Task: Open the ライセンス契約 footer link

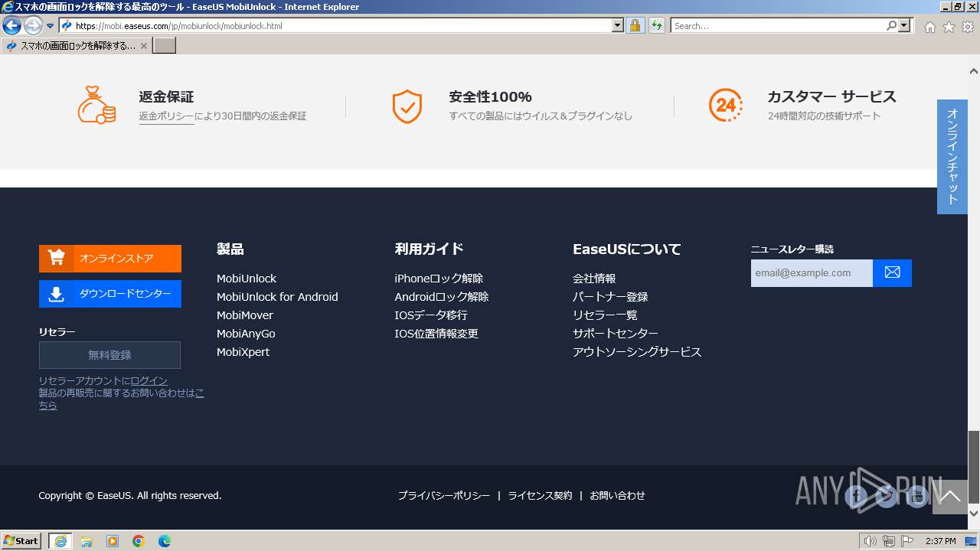Action: [x=540, y=496]
